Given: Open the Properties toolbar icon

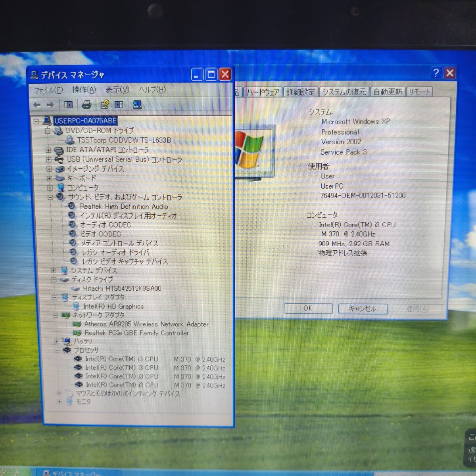Looking at the screenshot, I should point(105,105).
